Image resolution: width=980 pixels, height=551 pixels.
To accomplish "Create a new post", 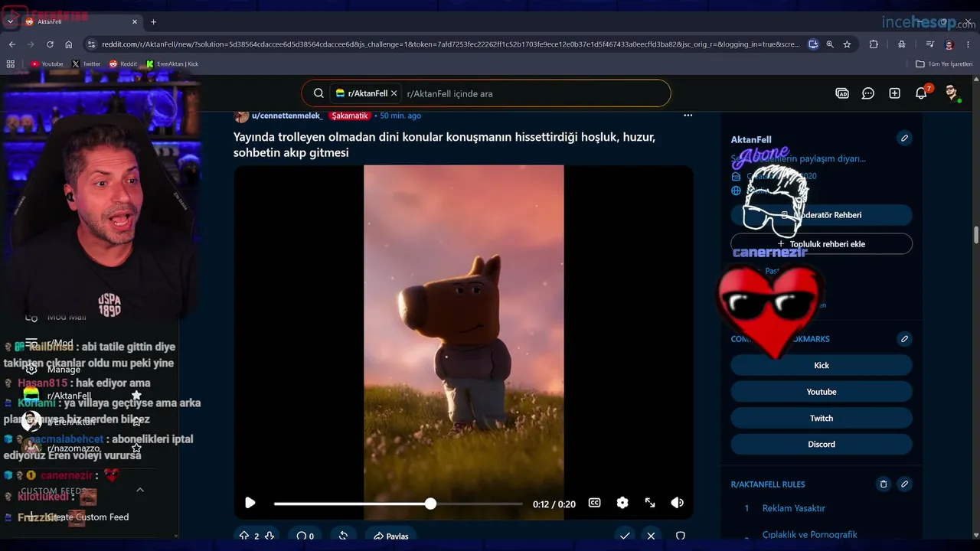I will tap(894, 93).
